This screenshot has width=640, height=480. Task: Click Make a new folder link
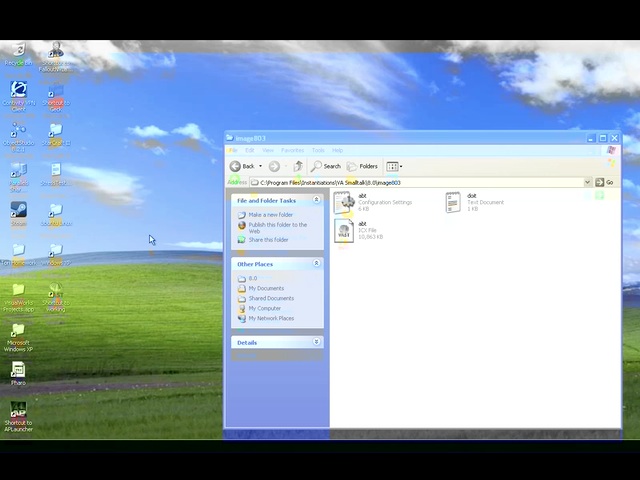(x=271, y=215)
